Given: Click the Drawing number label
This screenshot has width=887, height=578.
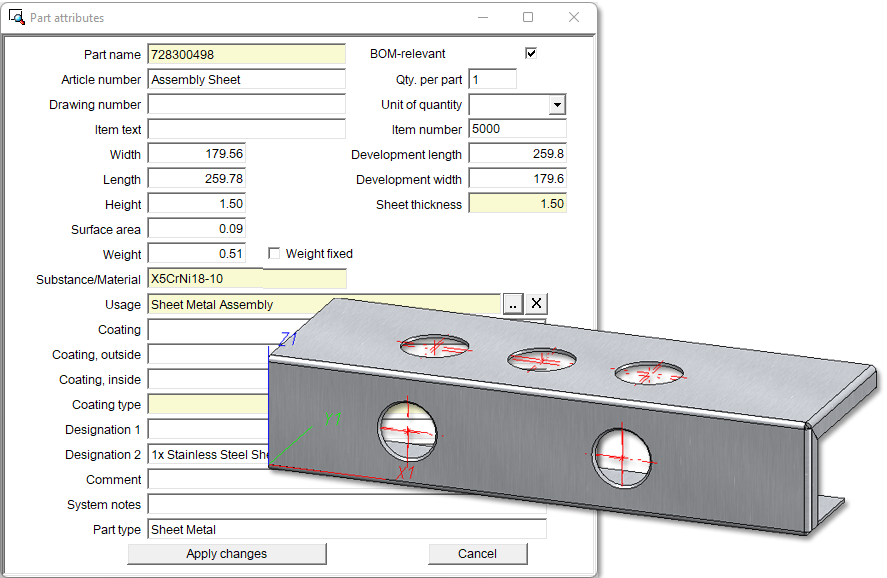Looking at the screenshot, I should click(x=95, y=105).
